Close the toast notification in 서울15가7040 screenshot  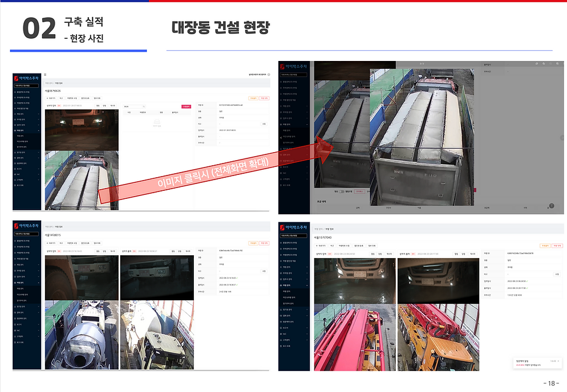558,361
